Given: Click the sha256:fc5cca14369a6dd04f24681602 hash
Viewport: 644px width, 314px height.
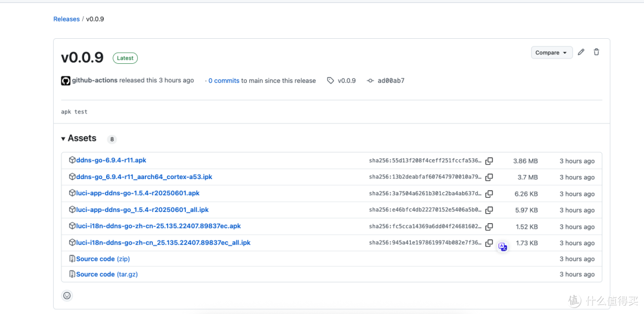Looking at the screenshot, I should [x=426, y=226].
